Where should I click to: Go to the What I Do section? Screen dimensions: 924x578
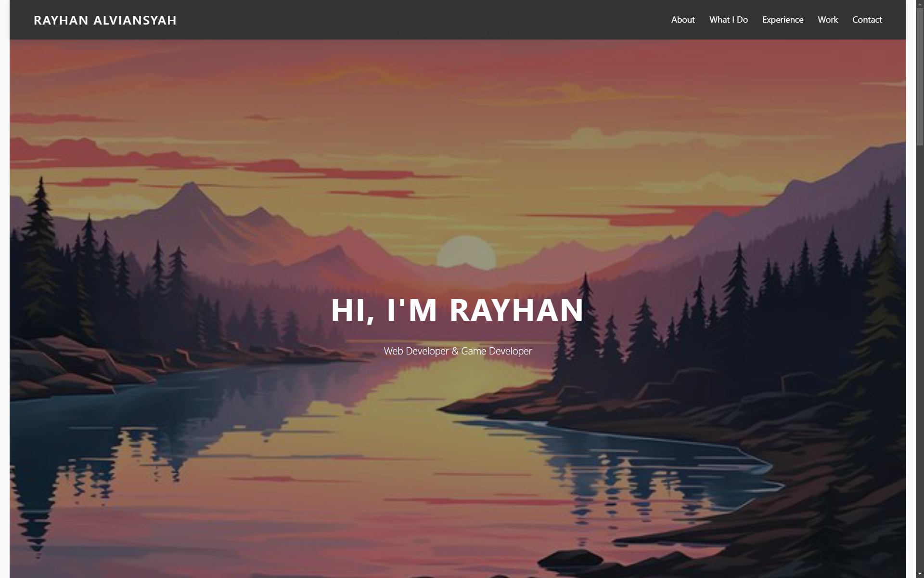point(728,20)
